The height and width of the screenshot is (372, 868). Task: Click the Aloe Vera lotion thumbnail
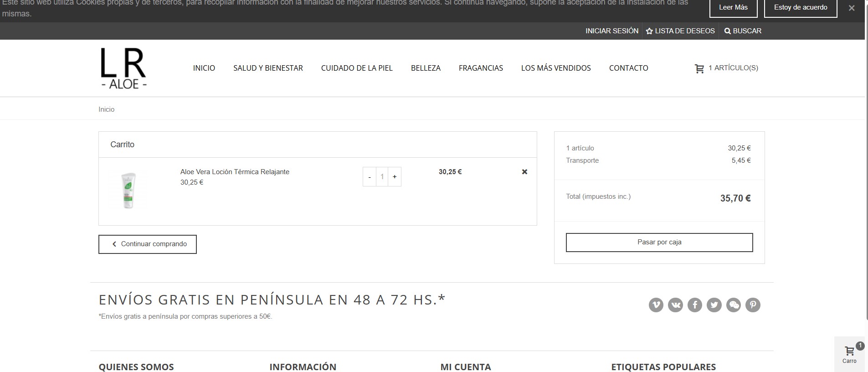[128, 191]
